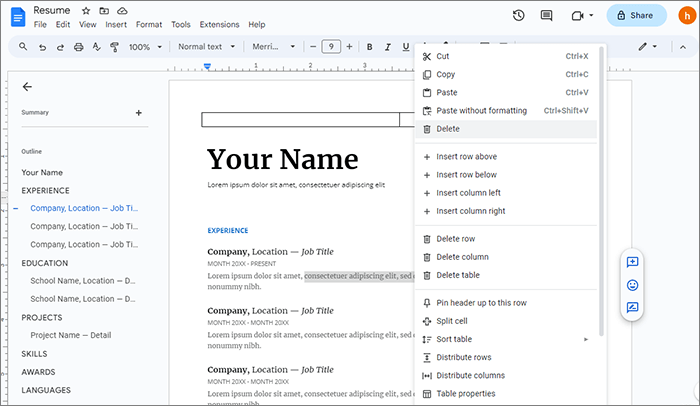700x406 pixels.
Task: Select Distribute columns
Action: 506,376
